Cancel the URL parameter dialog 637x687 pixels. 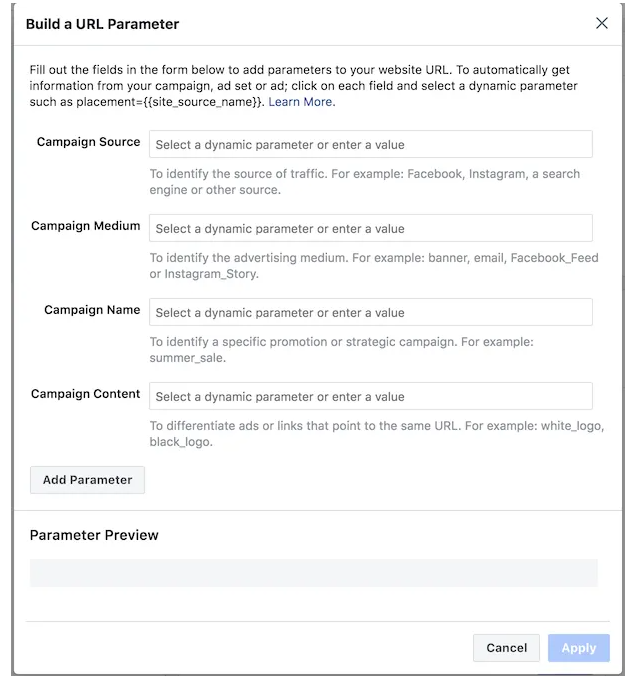(x=506, y=648)
